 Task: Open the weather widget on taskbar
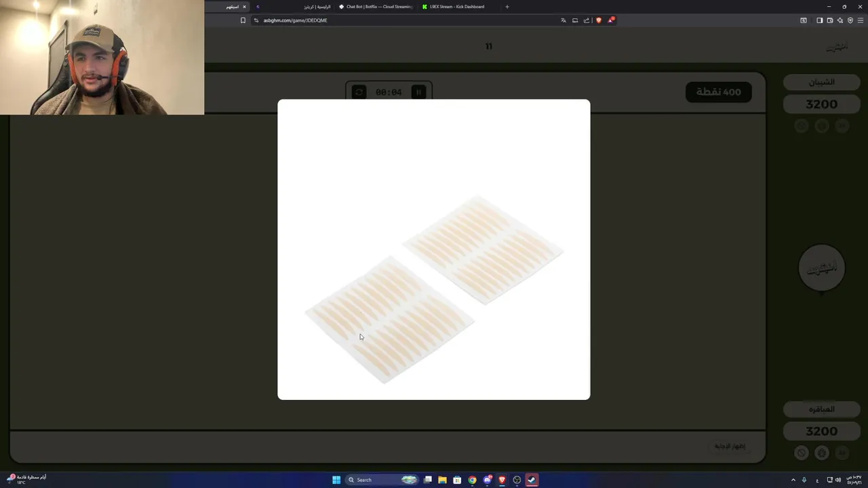tap(27, 479)
